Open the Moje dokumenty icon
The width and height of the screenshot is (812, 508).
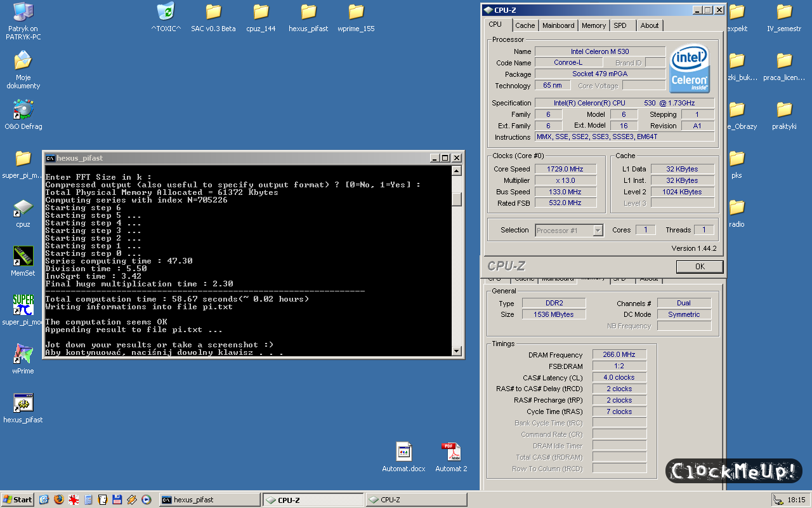[23, 70]
